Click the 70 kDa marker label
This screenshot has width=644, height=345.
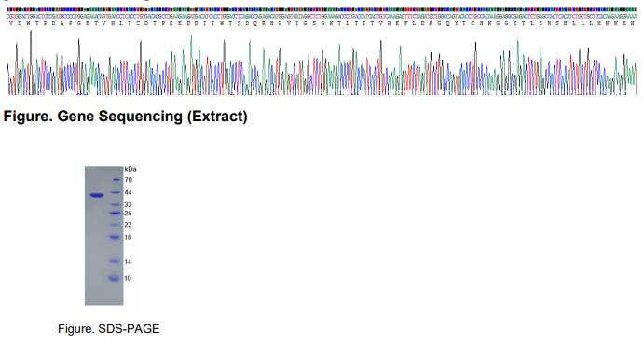[128, 180]
